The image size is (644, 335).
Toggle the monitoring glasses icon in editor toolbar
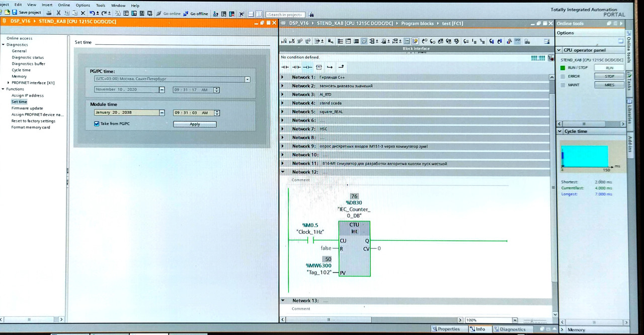(517, 41)
